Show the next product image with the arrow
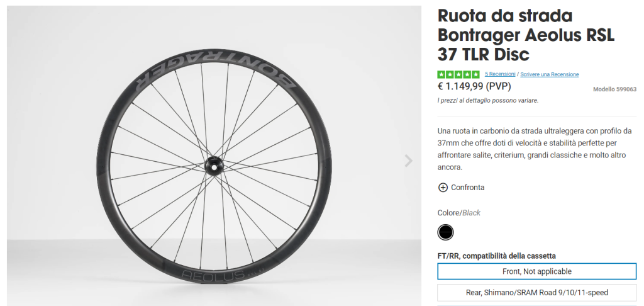Viewport: 644px width, 306px height. coord(409,161)
